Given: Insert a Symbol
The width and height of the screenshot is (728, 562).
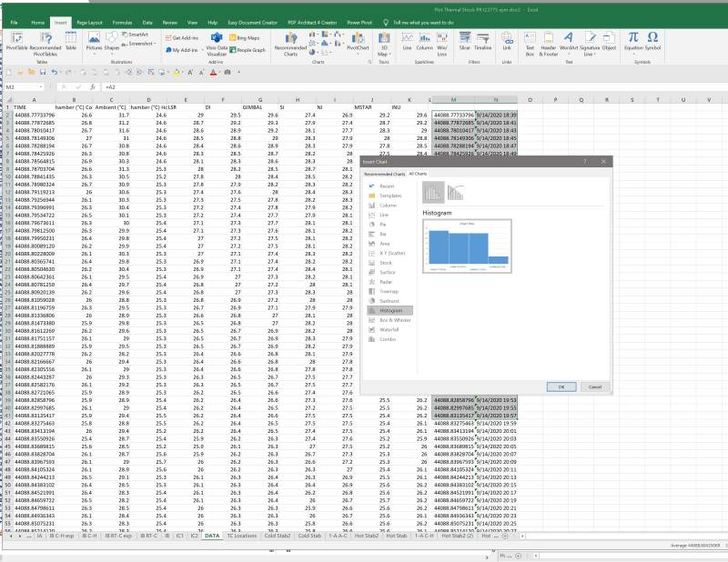Looking at the screenshot, I should (652, 41).
